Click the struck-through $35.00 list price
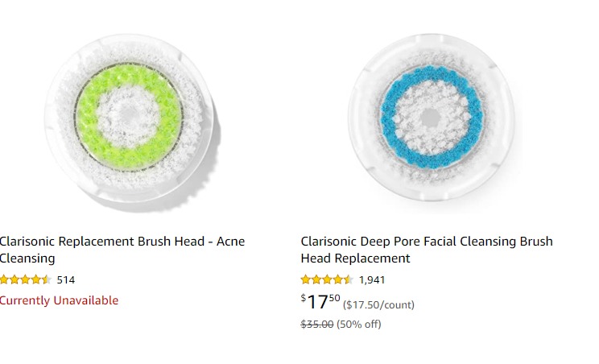Viewport: 599px width, 364px height. [317, 325]
